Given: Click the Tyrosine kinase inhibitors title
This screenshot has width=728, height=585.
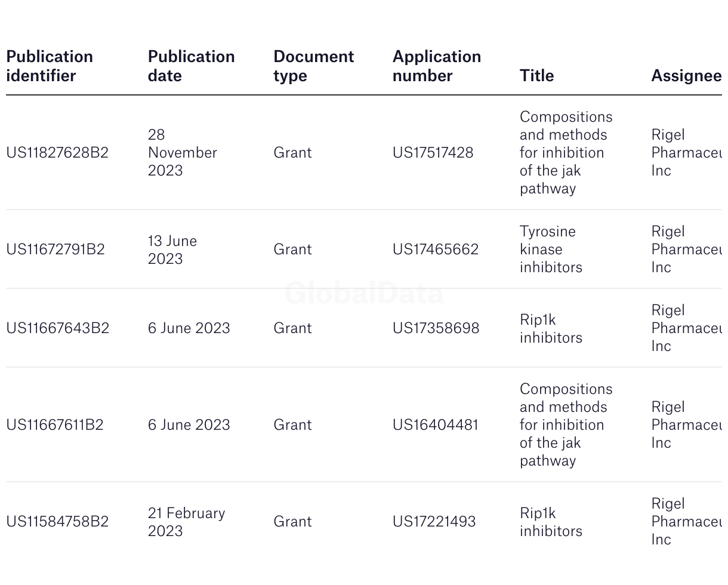Looking at the screenshot, I should pos(551,250).
